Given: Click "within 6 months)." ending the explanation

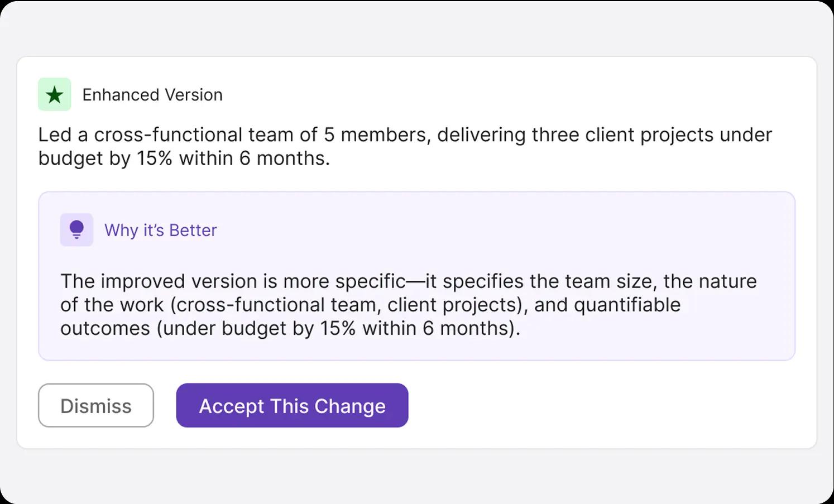Looking at the screenshot, I should click(x=441, y=328).
